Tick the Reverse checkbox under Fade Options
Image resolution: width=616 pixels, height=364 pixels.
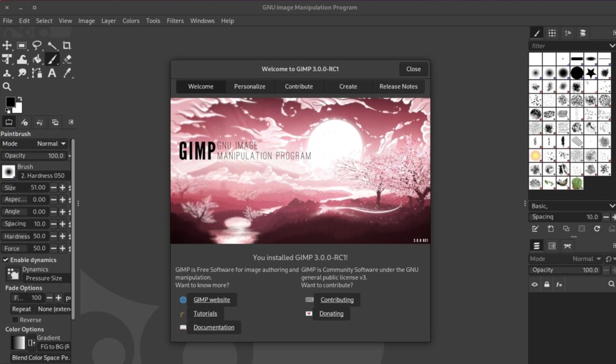(x=15, y=320)
